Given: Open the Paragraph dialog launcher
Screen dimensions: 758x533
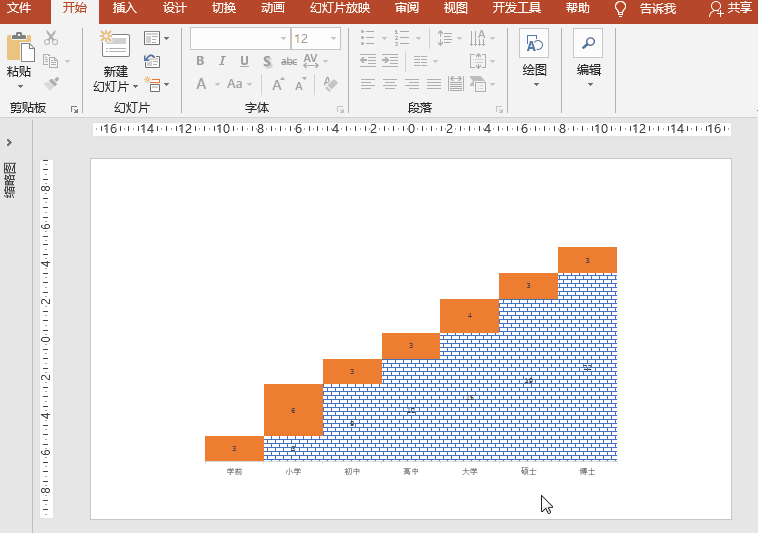Looking at the screenshot, I should [x=499, y=110].
